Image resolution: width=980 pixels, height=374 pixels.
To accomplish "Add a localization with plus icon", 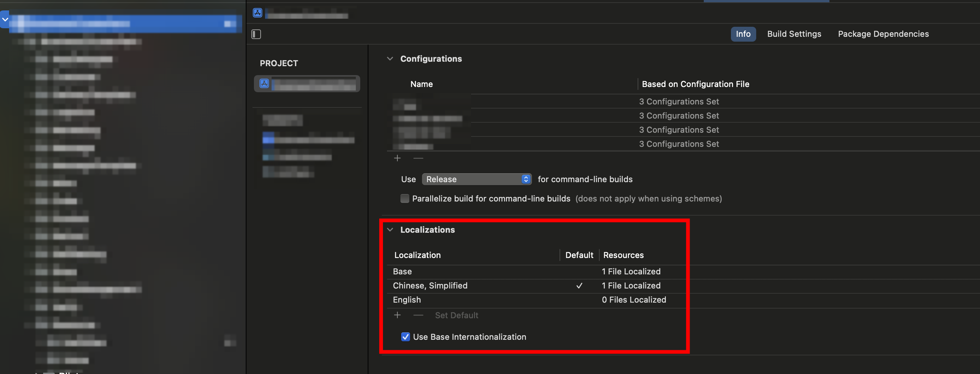I will [x=397, y=315].
